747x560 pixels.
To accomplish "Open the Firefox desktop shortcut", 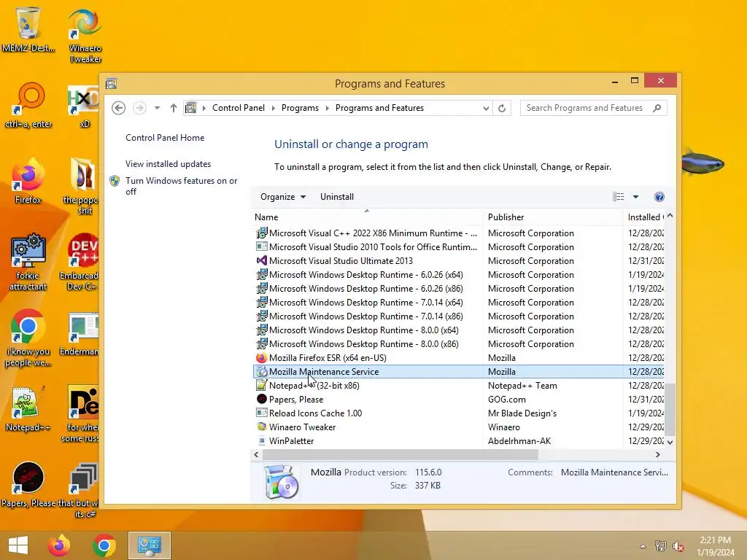I will [x=28, y=182].
